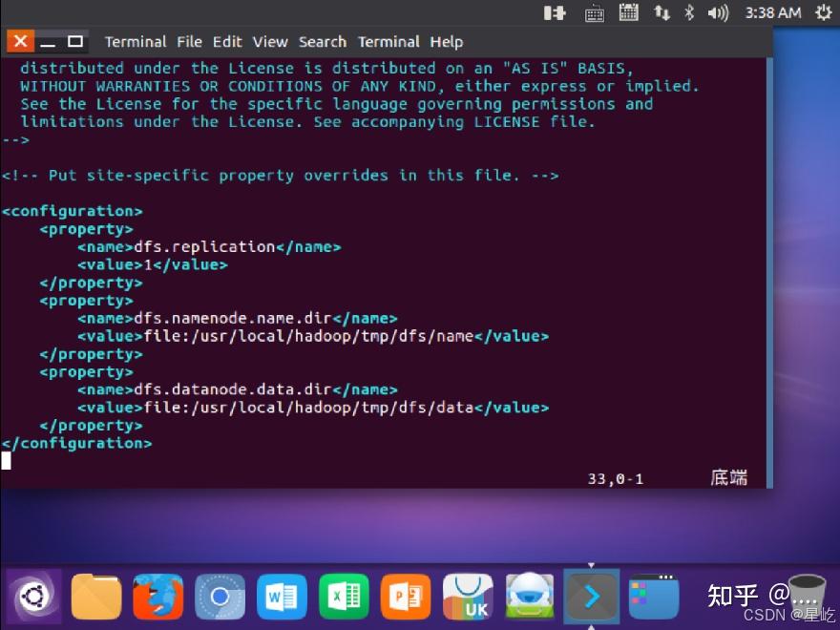Open the Search menu in the terminal
Screen dimensions: 840x630
point(323,41)
